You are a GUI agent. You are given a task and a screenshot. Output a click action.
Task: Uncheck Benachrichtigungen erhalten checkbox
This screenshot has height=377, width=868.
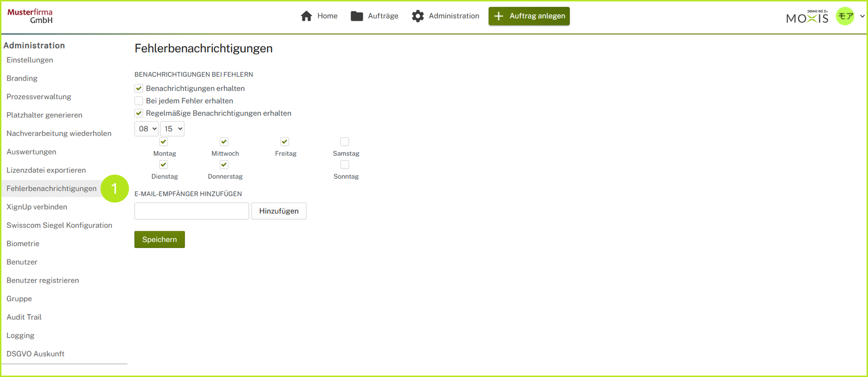(x=139, y=88)
